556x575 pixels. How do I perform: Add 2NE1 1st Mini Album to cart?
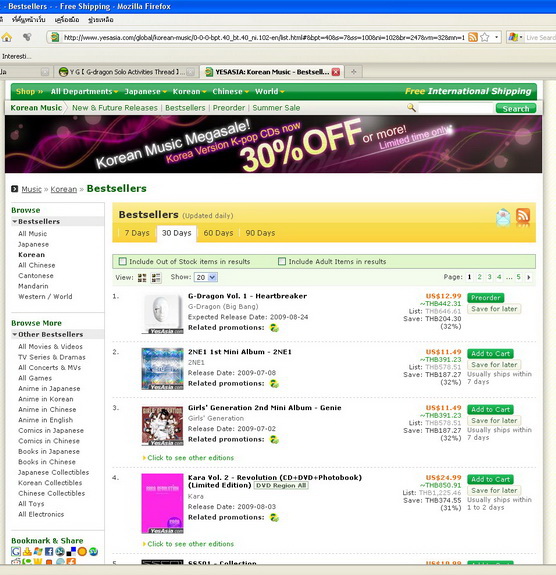pos(490,354)
